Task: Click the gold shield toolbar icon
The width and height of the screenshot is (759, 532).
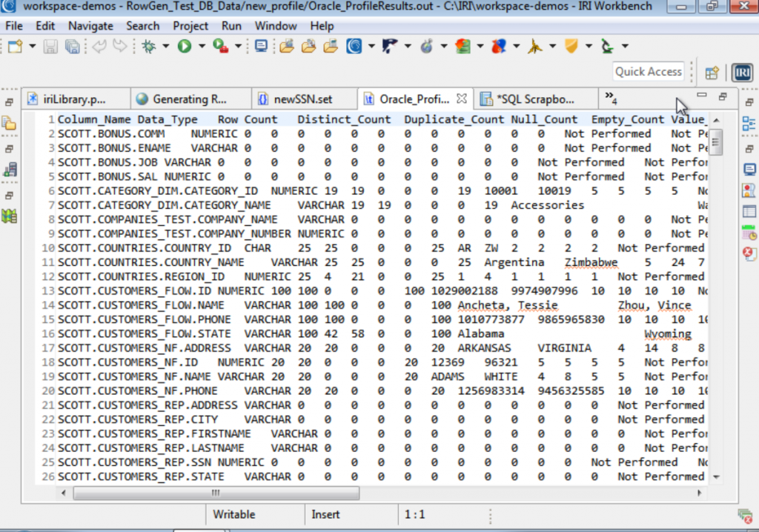Action: pos(571,46)
